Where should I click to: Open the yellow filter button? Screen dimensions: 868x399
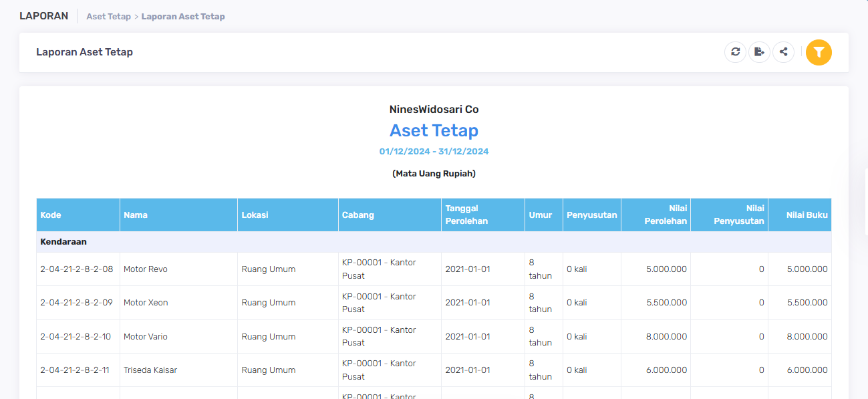(x=819, y=52)
